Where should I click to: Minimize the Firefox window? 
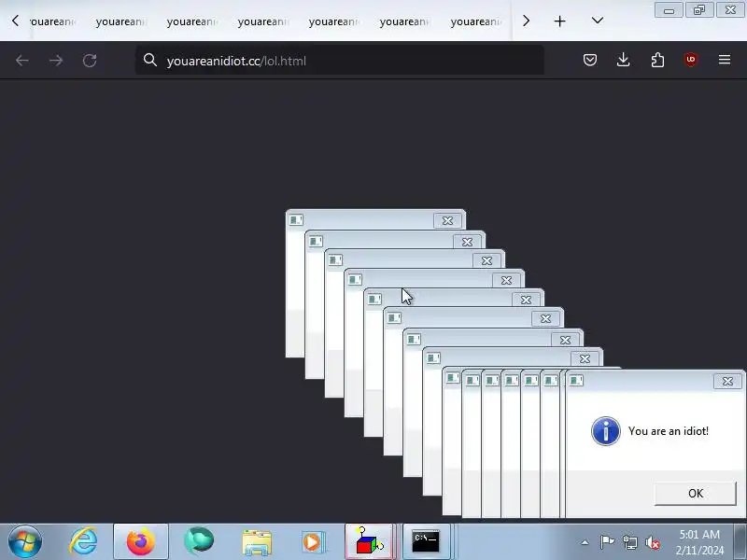[x=669, y=10]
